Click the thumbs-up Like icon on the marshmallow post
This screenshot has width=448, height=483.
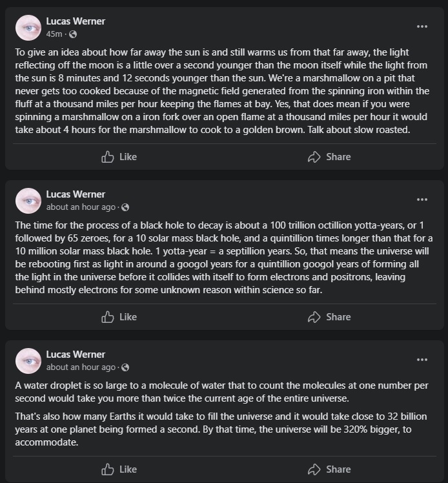(x=107, y=157)
